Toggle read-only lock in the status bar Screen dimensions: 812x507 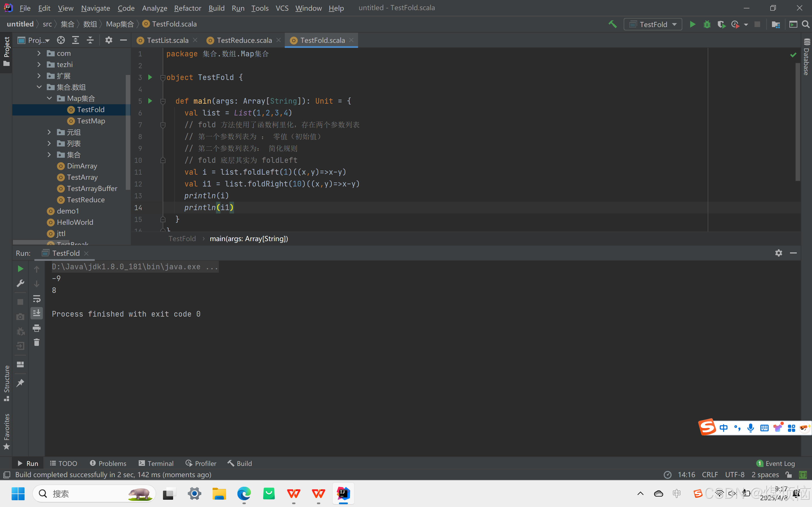click(789, 475)
